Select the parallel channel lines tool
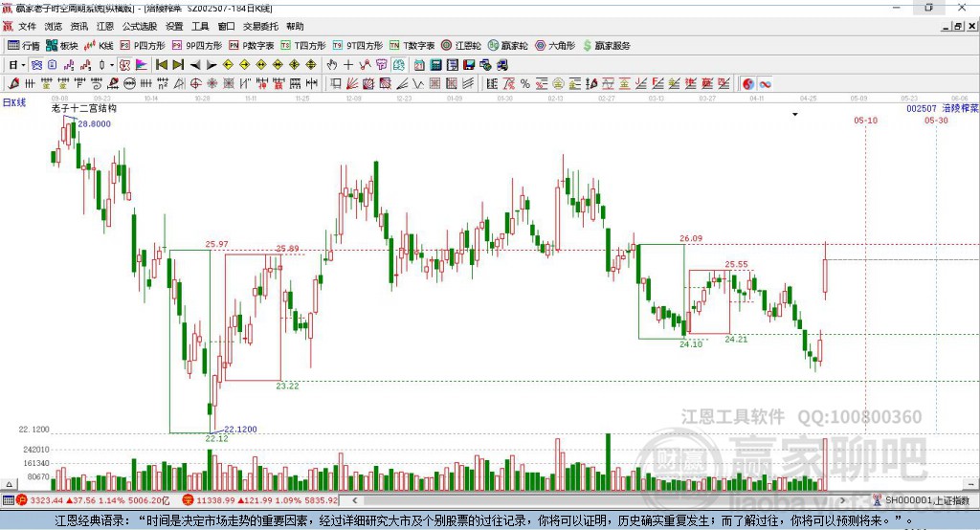This screenshot has height=530, width=980. click(x=467, y=84)
